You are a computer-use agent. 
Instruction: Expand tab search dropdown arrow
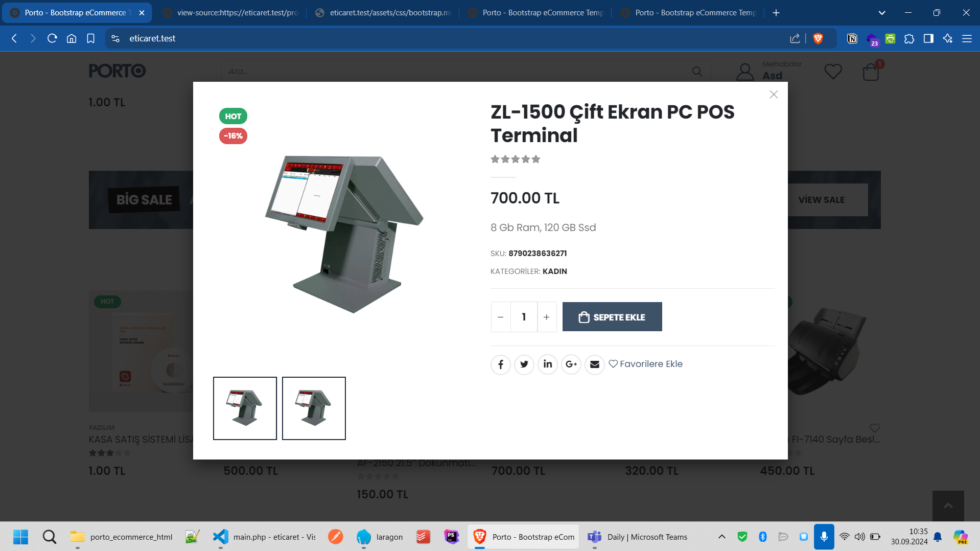tap(882, 13)
